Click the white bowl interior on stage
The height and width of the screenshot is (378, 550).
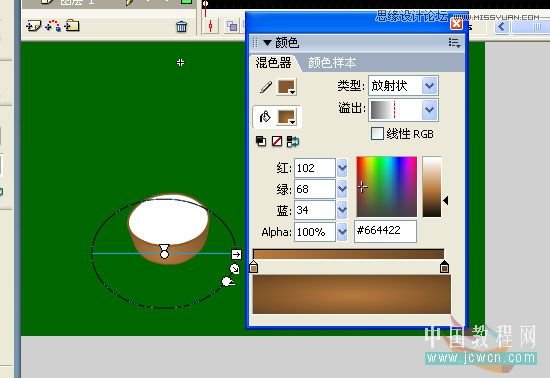pos(168,220)
